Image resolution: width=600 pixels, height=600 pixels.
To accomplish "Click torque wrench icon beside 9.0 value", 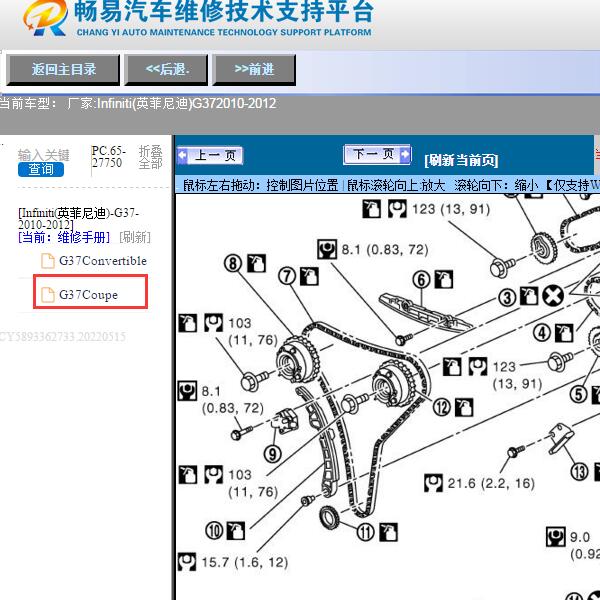I will point(556,537).
